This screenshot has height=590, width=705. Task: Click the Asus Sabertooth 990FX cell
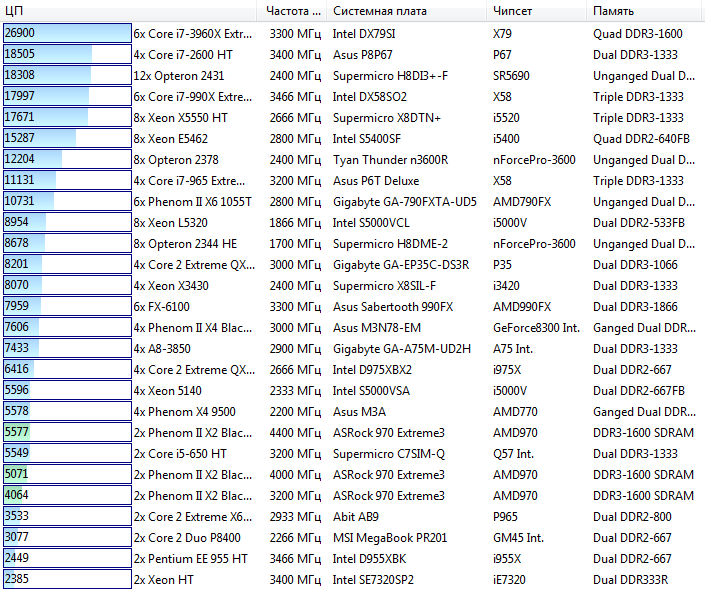393,307
